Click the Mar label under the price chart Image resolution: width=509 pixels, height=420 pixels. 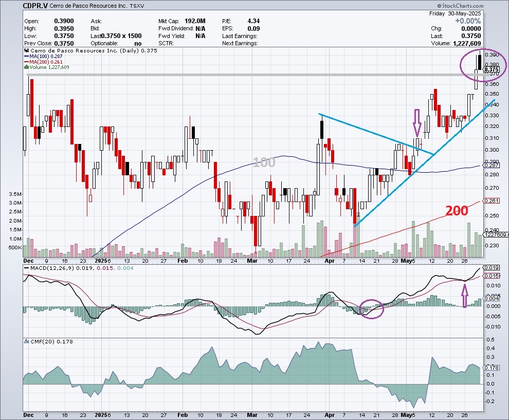coord(252,261)
